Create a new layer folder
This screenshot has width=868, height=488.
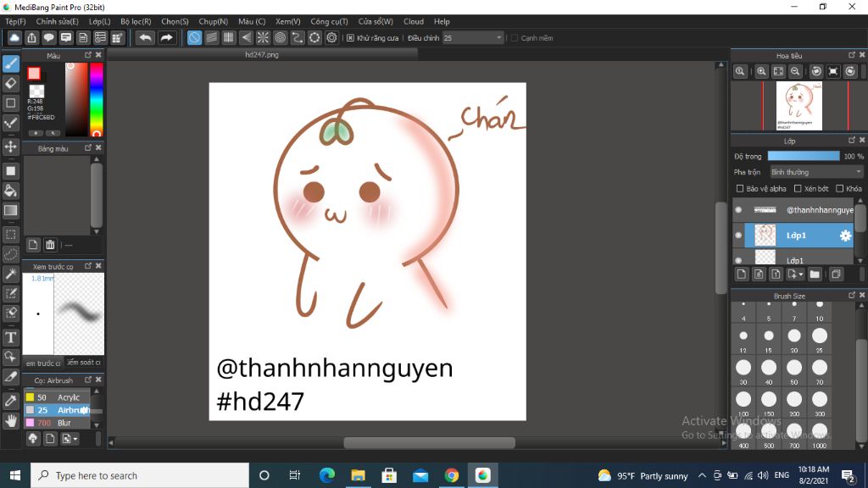(815, 274)
